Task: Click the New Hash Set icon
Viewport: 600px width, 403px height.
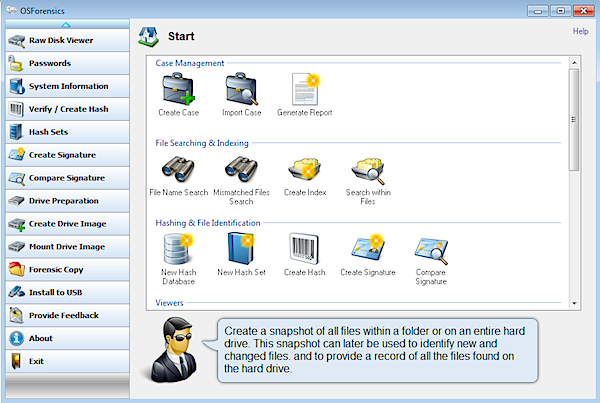Action: coord(241,250)
